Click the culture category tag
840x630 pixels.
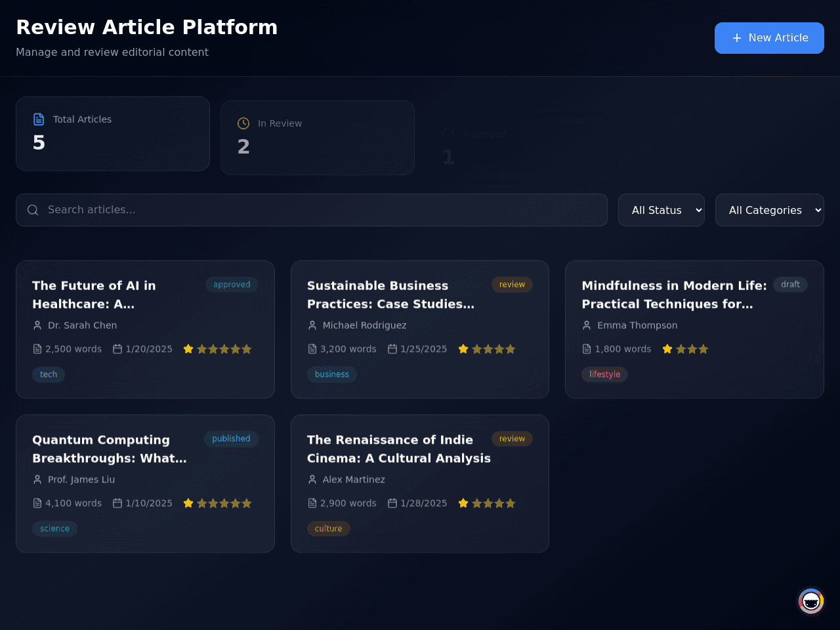pos(328,529)
